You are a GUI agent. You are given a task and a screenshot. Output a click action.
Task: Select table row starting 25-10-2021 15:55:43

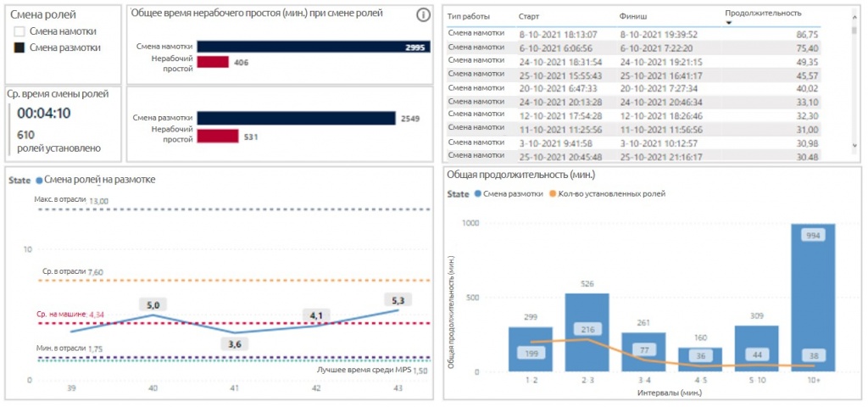pyautogui.click(x=633, y=75)
